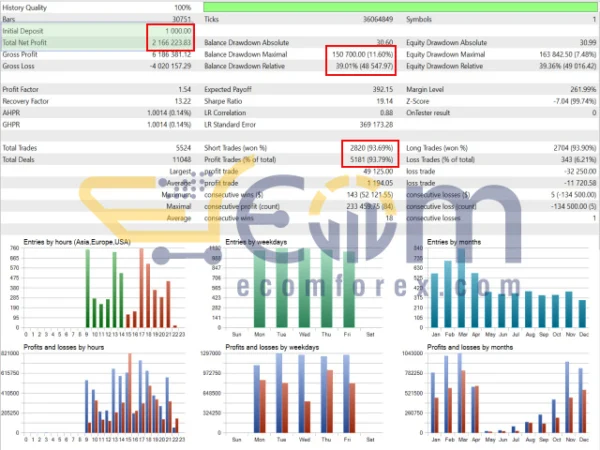The height and width of the screenshot is (450, 600).
Task: Select Balance Drawdown Maximal value 150 700.00 (11.60%)
Action: [x=362, y=54]
